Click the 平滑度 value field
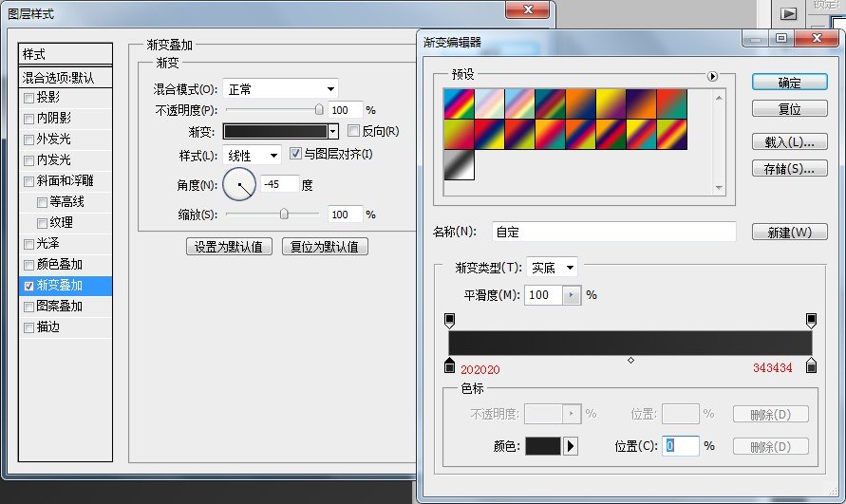Image resolution: width=846 pixels, height=504 pixels. point(544,295)
